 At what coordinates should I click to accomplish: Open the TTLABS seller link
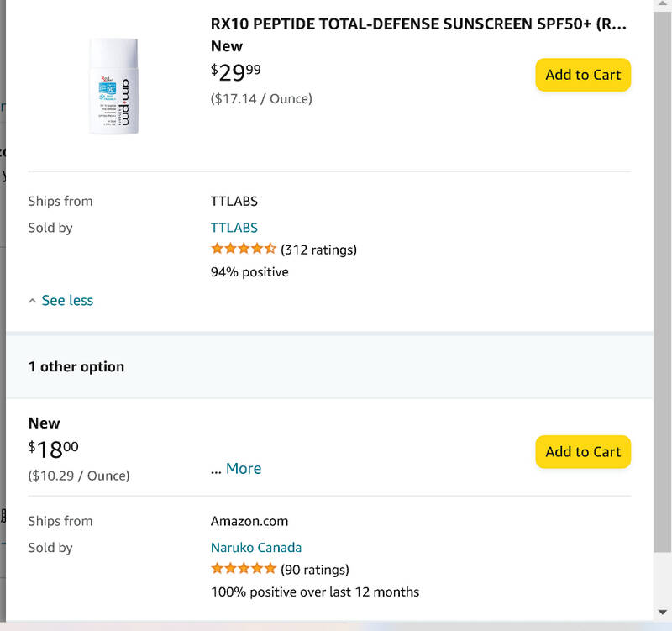(234, 228)
